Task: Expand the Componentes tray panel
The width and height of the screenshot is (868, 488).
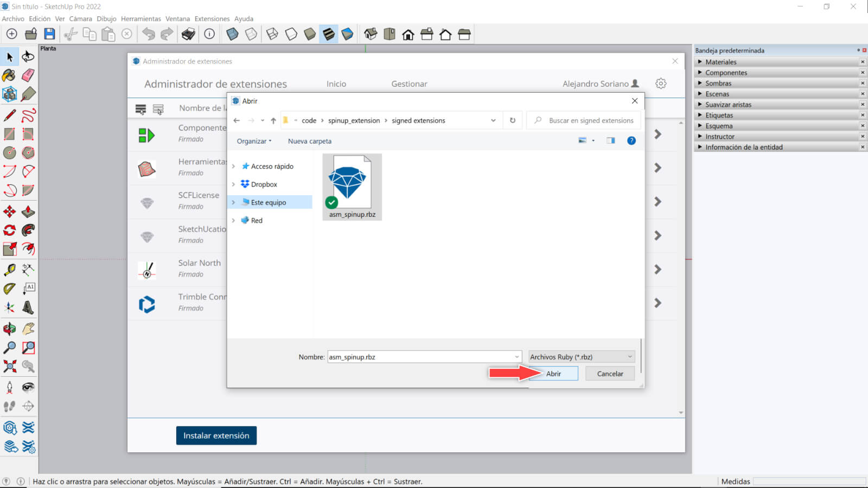Action: click(x=700, y=73)
